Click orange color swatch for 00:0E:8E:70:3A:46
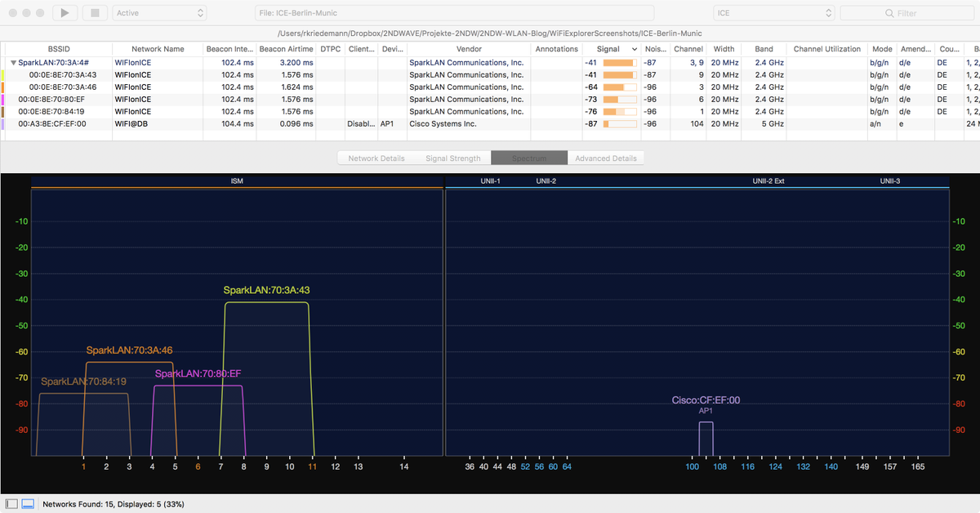Screen dimensions: 980x513 tap(3, 87)
